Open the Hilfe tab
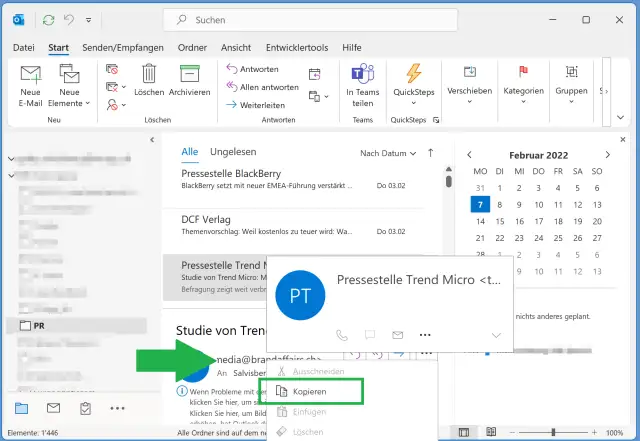Viewport: 640px width, 441px height. click(351, 48)
